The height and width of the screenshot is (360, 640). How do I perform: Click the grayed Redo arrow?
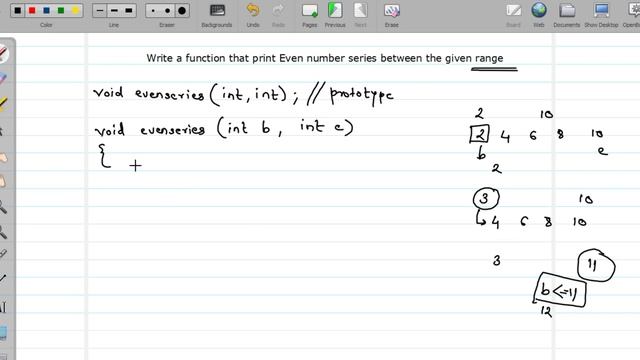(x=278, y=15)
